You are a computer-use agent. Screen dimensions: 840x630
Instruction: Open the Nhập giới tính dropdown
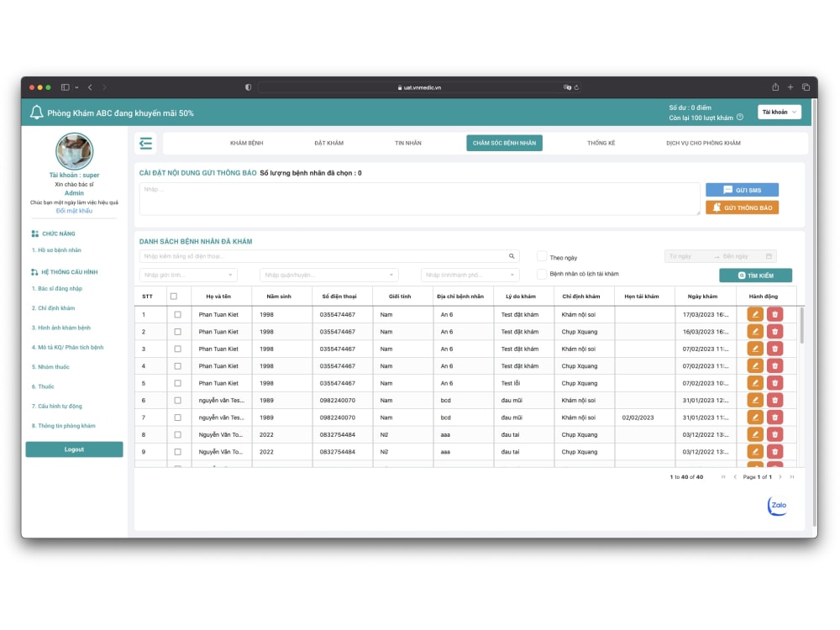188,275
